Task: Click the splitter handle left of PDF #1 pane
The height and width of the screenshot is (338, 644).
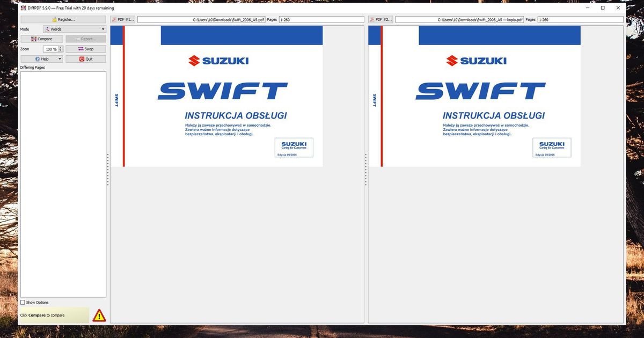Action: [x=108, y=170]
